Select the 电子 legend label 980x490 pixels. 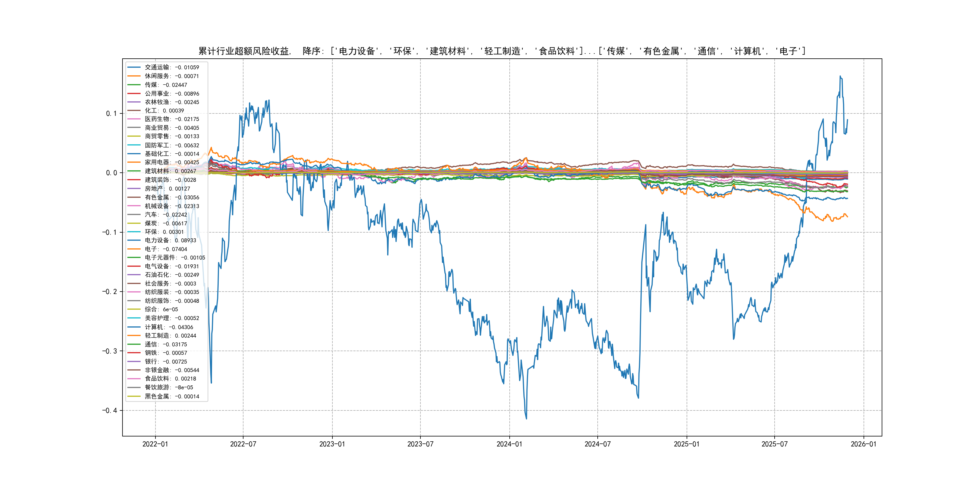166,249
